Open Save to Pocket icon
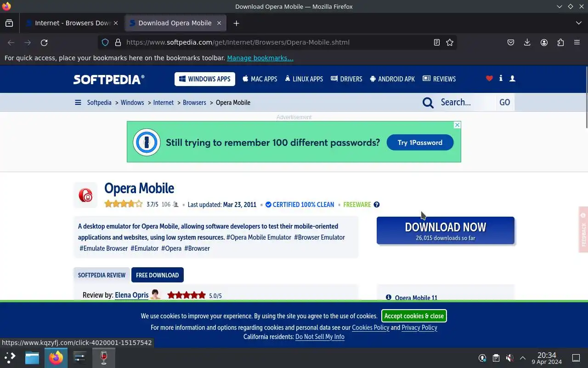588x368 pixels. pyautogui.click(x=511, y=42)
